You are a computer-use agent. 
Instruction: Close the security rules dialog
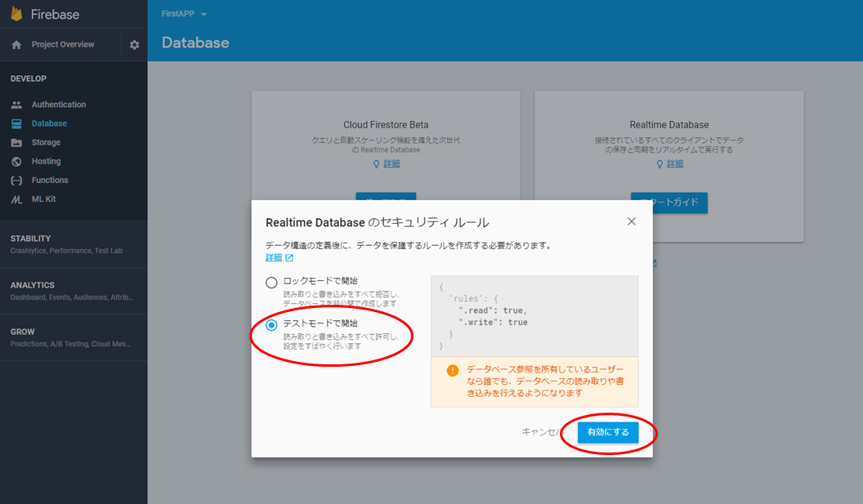coord(631,221)
